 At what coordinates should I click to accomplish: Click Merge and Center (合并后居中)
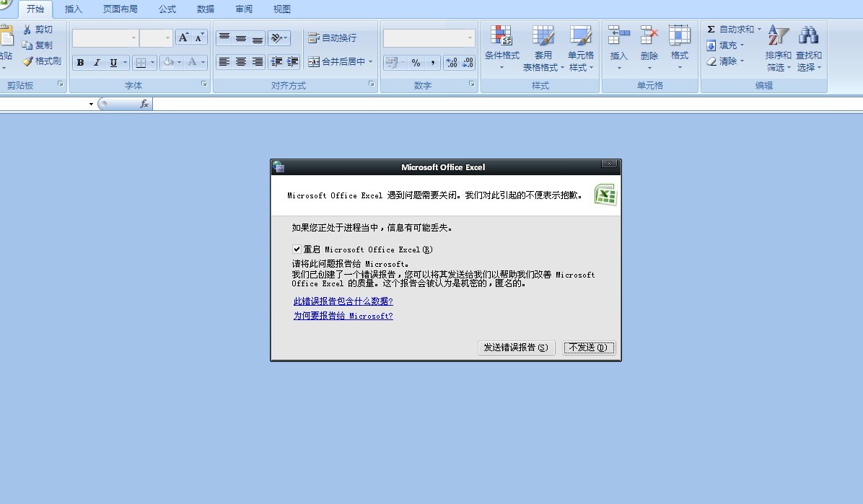click(x=336, y=61)
